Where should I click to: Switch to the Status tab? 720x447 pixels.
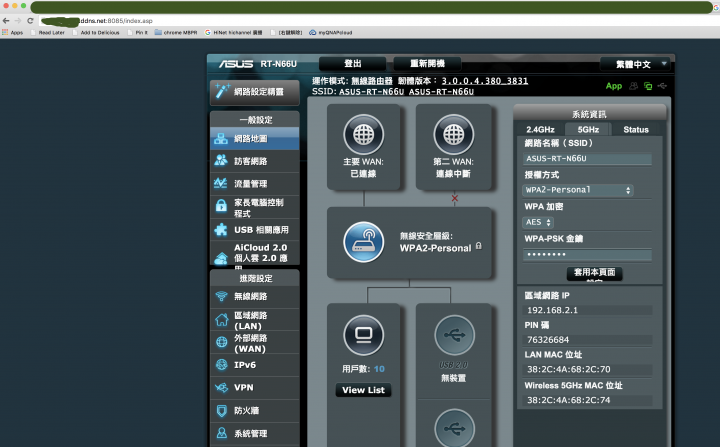(636, 130)
